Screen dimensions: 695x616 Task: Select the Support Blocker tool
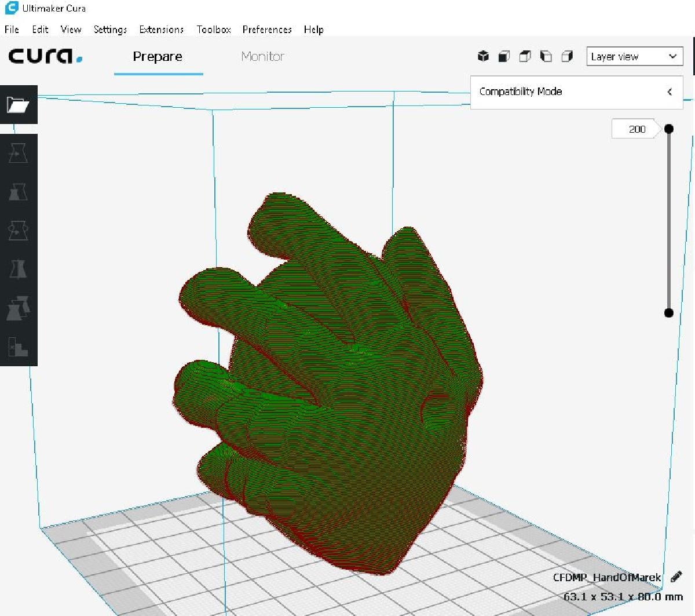point(18,347)
